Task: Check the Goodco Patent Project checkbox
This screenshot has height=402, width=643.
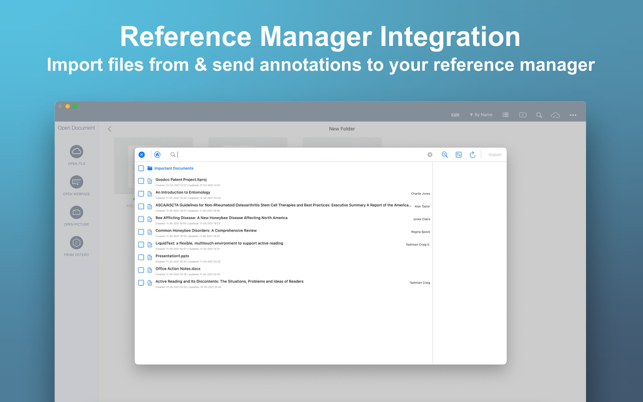Action: click(141, 181)
